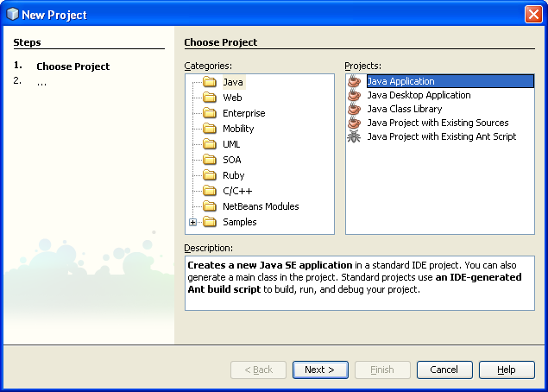Viewport: 548px width, 392px height.
Task: Click the Java Application coffee cup icon
Action: point(354,81)
